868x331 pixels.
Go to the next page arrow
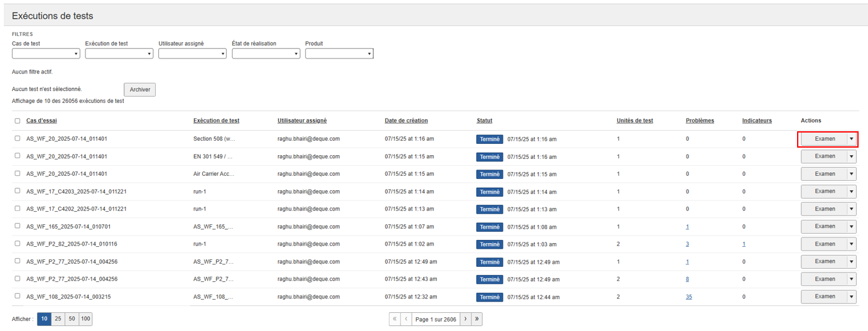coord(465,319)
